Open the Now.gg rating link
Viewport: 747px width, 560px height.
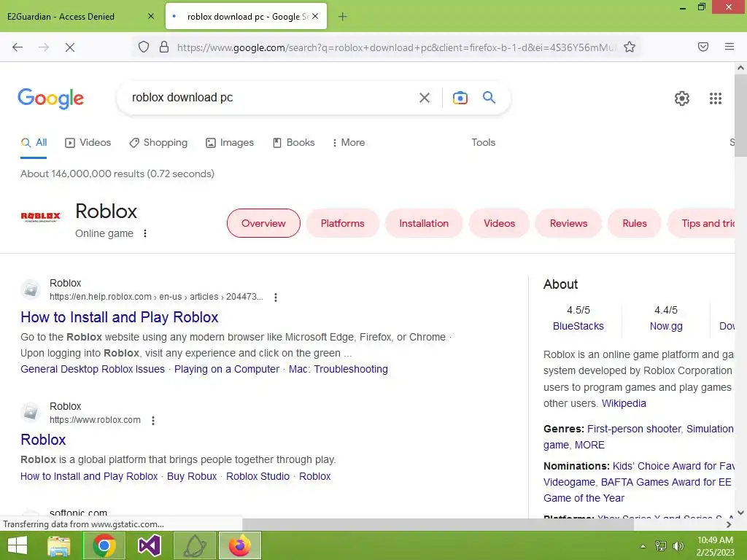click(x=666, y=326)
